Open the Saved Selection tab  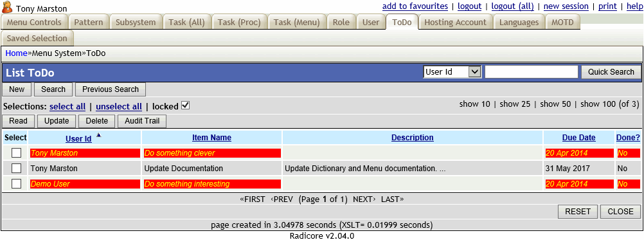[37, 38]
